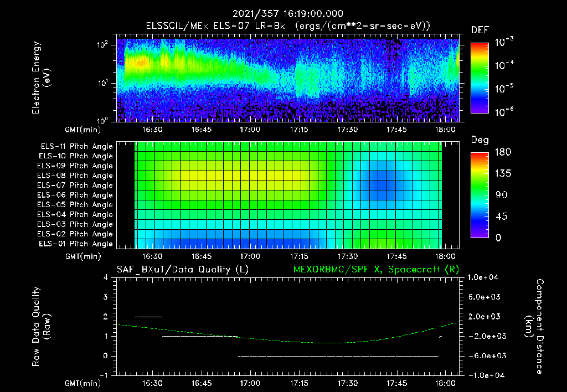Click the 2.0e+03 right axis value

tap(484, 317)
